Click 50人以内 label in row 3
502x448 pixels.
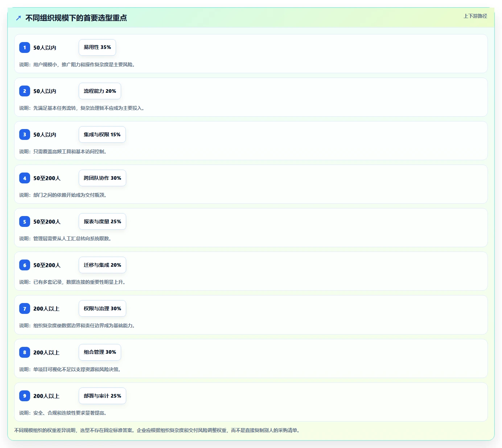[x=45, y=134]
